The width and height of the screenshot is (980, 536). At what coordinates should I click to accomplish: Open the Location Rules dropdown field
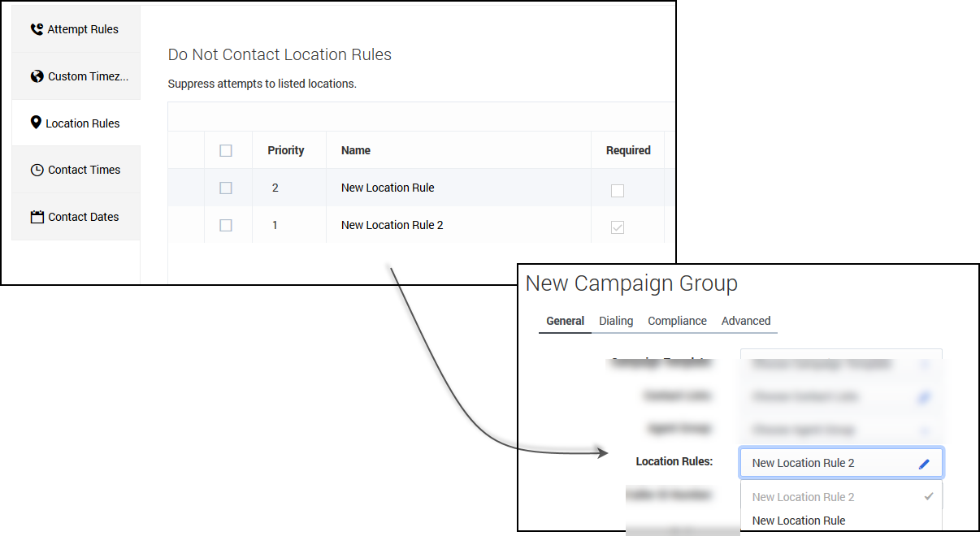[829, 463]
